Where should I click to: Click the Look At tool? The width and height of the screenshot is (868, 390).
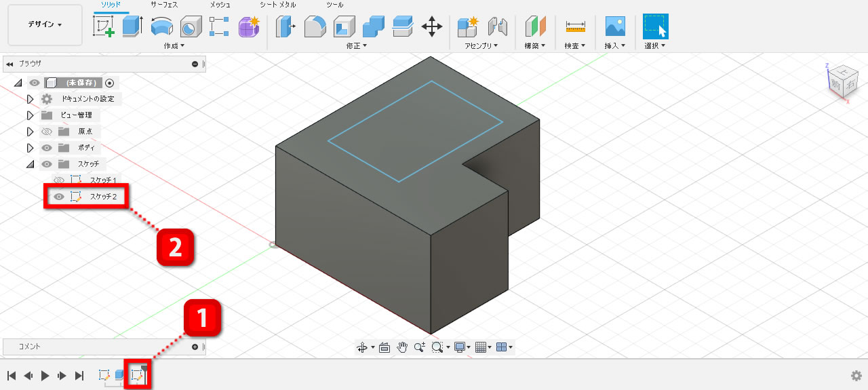384,347
